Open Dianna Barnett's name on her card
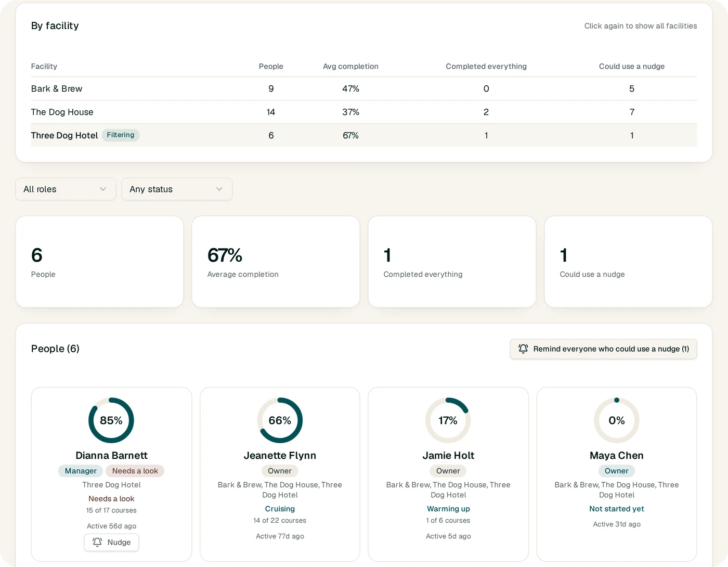The width and height of the screenshot is (728, 567). [111, 456]
